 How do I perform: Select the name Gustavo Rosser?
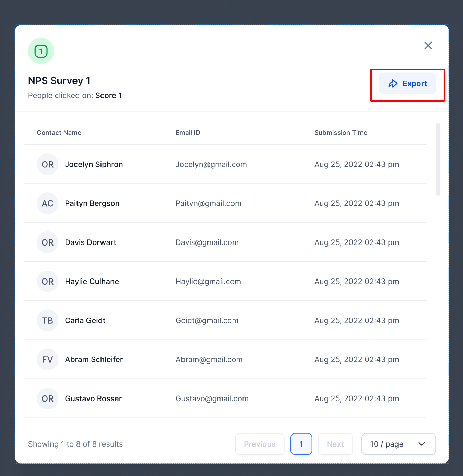(93, 399)
